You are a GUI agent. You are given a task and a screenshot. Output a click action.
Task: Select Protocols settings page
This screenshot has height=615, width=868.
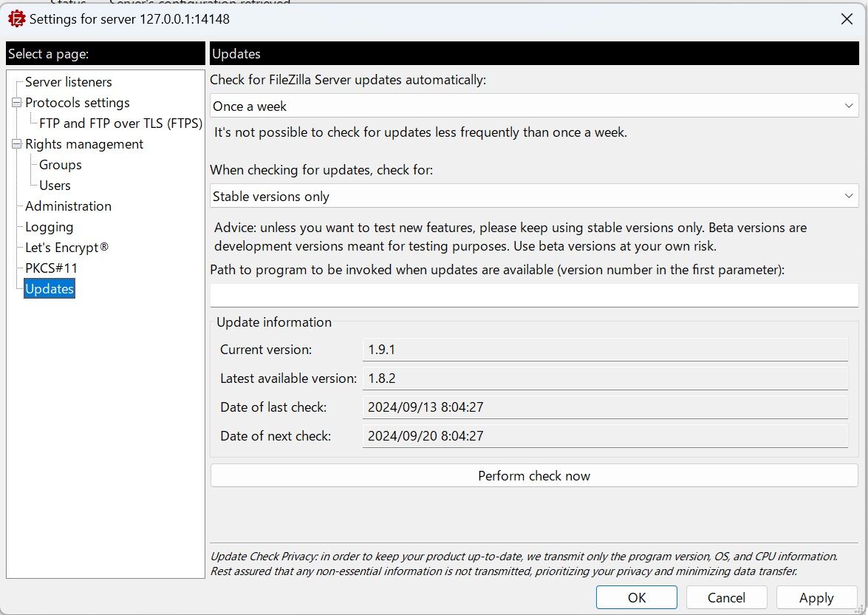pos(78,103)
